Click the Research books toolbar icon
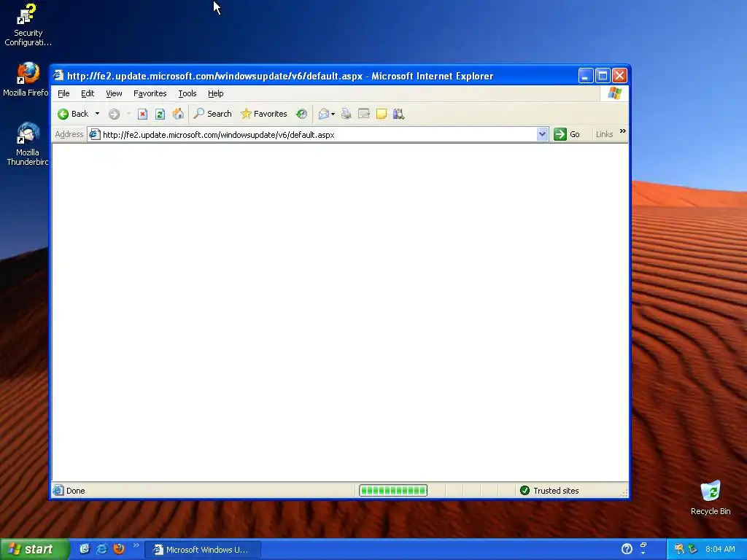This screenshot has width=747, height=560. (398, 114)
